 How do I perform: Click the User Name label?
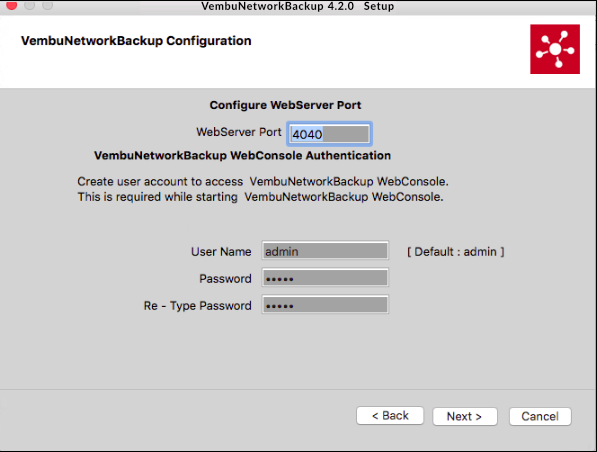coord(221,252)
